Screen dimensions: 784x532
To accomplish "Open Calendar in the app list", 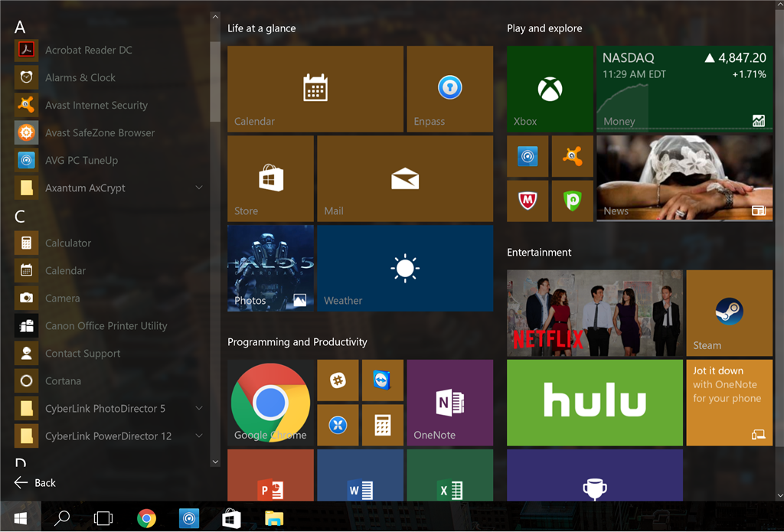I will [110, 270].
